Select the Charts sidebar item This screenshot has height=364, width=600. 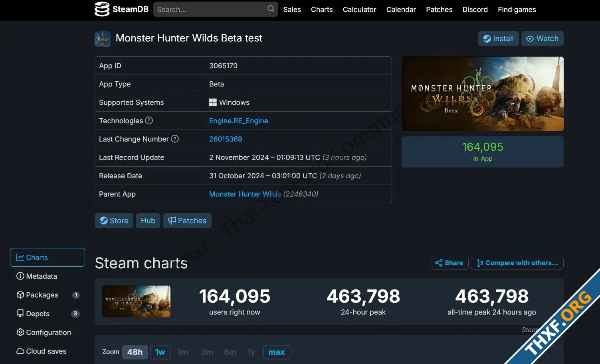[48, 258]
